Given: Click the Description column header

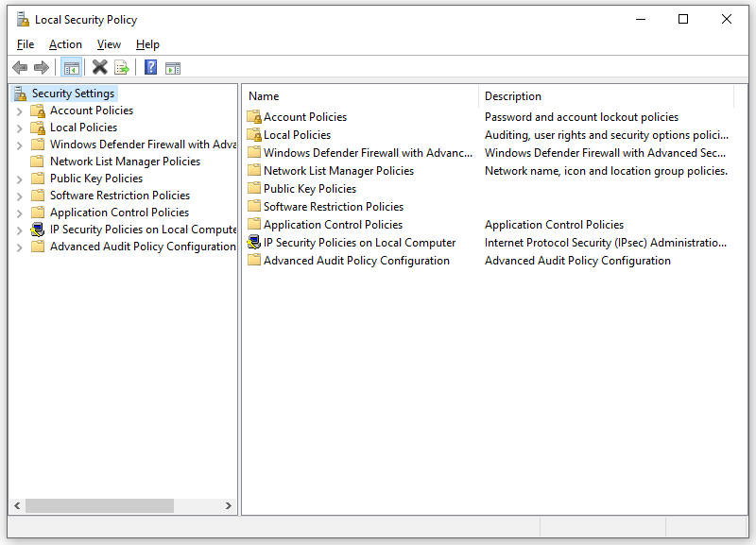Looking at the screenshot, I should coord(513,95).
